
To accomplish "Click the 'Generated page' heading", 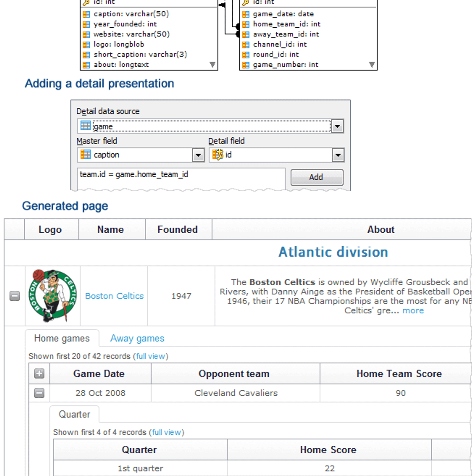I will point(65,206).
